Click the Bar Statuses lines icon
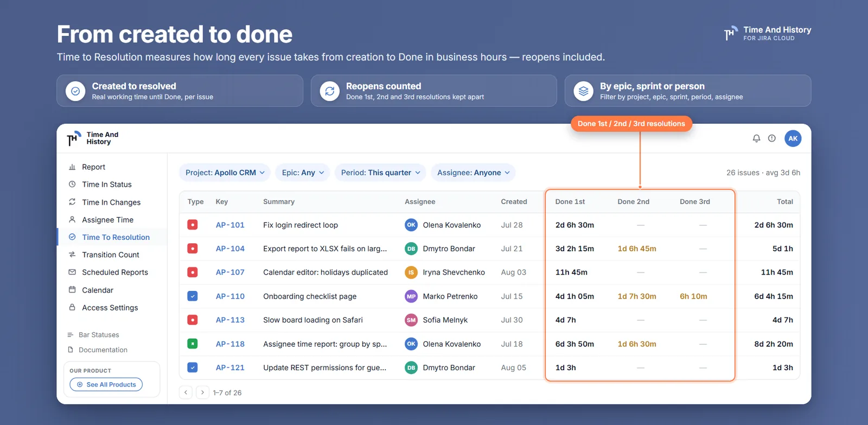 tap(71, 335)
